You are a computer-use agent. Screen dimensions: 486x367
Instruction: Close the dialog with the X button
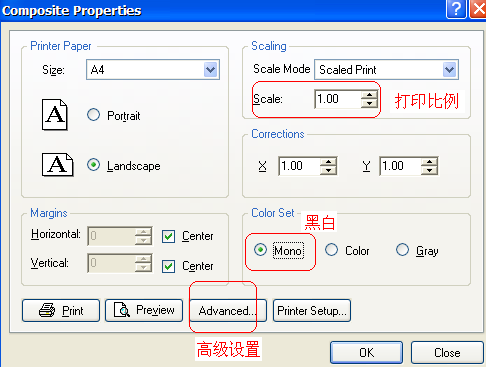coord(478,9)
